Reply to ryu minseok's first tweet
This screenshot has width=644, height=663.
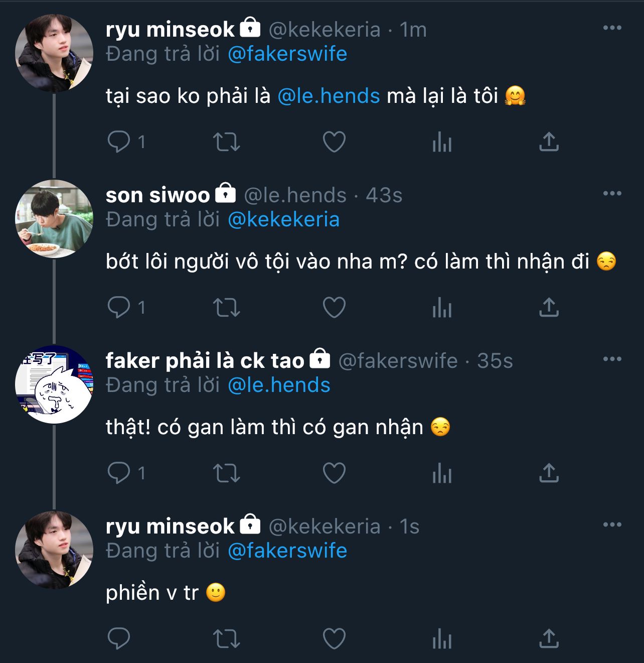tap(119, 142)
